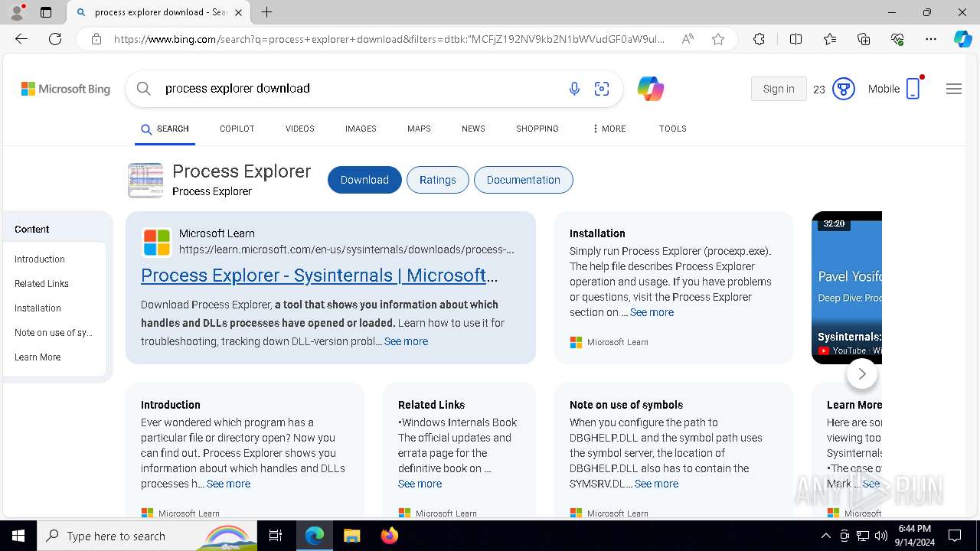Image resolution: width=980 pixels, height=551 pixels.
Task: Open Bing Copilot colorful icon
Action: (650, 89)
